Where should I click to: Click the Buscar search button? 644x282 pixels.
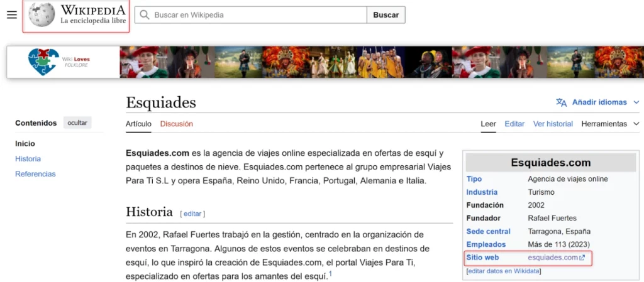386,14
